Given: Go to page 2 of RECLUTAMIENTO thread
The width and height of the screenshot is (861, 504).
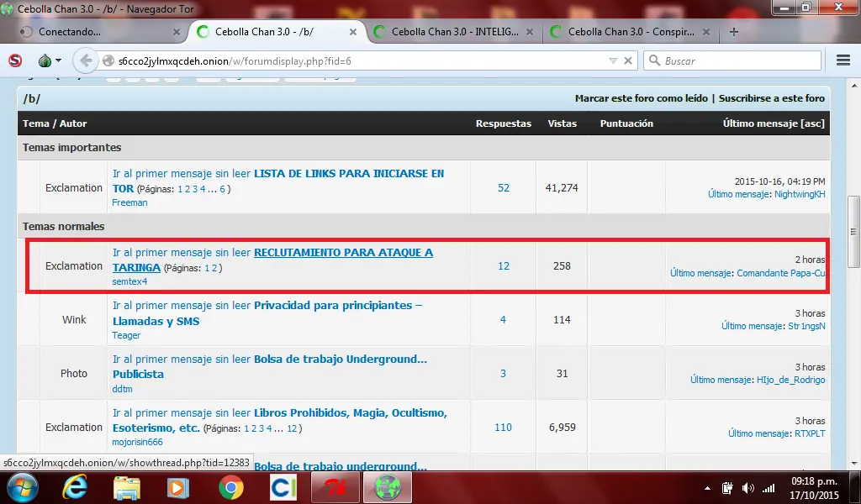Looking at the screenshot, I should [214, 268].
